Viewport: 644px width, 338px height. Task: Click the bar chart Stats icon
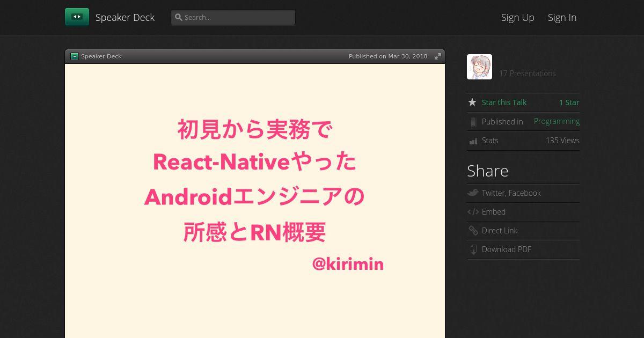pos(473,141)
